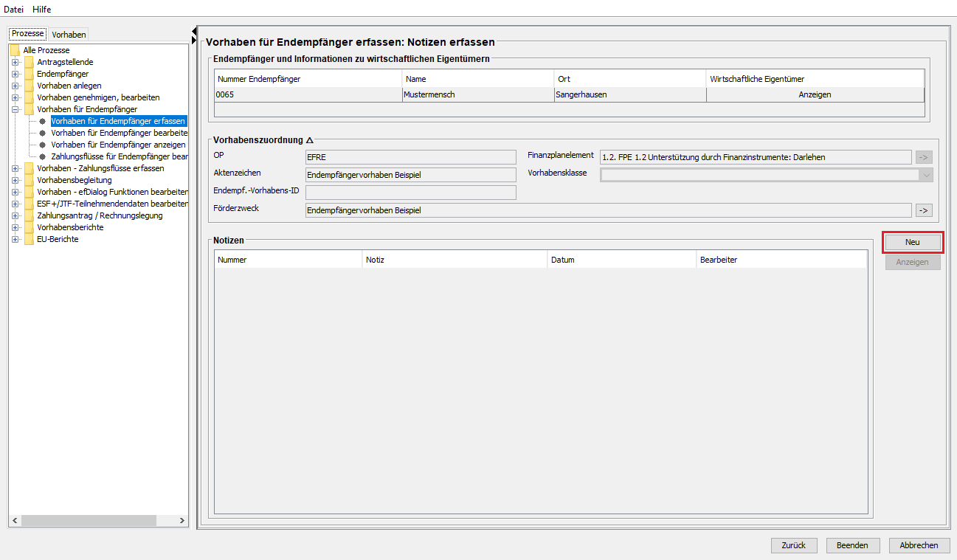This screenshot has height=560, width=957.
Task: Click the folder icon beside Alle Prozesse
Action: coord(15,50)
